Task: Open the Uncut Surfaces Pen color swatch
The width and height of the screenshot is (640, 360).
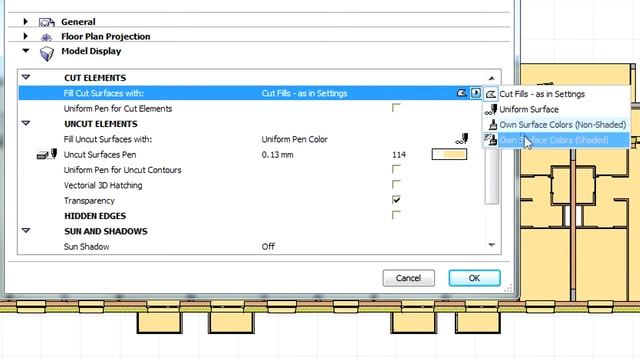Action: (449, 154)
